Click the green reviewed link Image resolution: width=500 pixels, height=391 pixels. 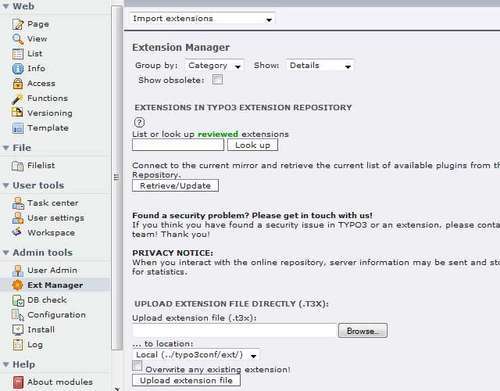[218, 134]
